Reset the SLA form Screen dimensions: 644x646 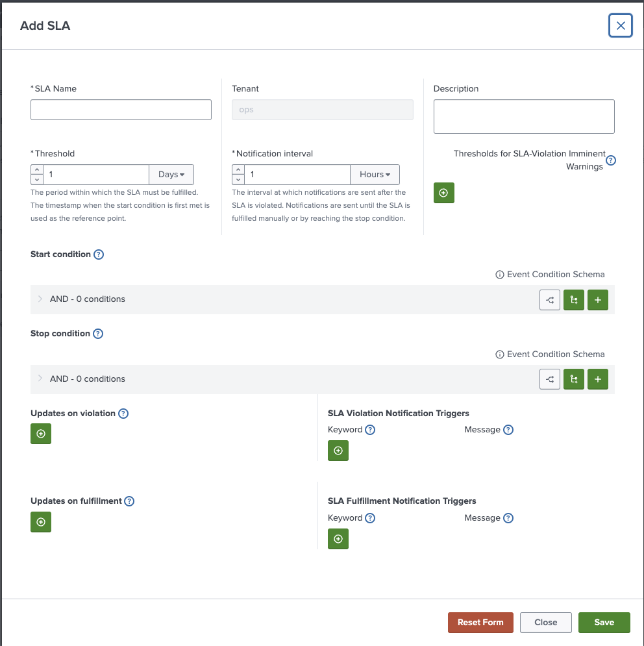click(x=480, y=622)
